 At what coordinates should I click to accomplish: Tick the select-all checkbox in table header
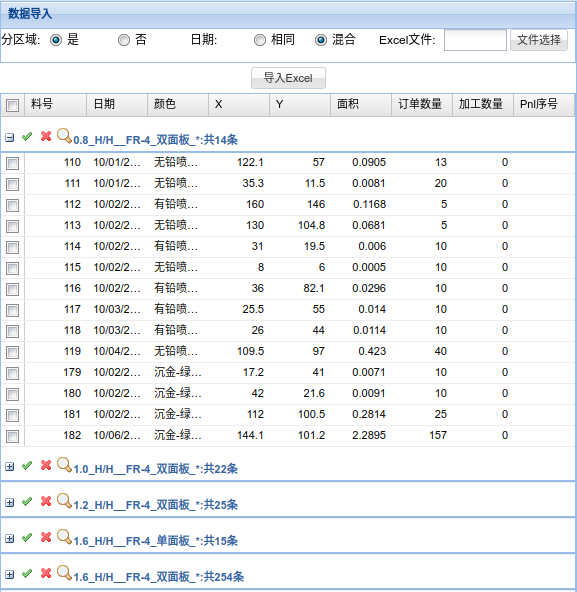coord(12,105)
